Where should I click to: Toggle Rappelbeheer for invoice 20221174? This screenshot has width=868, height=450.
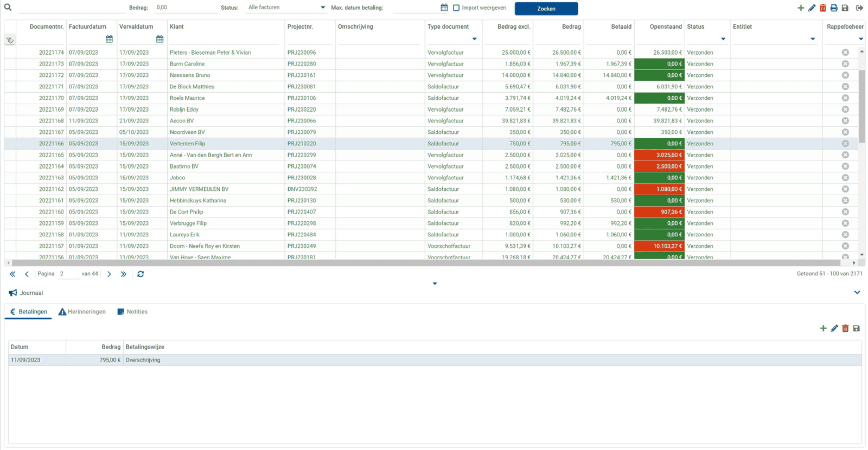[x=845, y=53]
